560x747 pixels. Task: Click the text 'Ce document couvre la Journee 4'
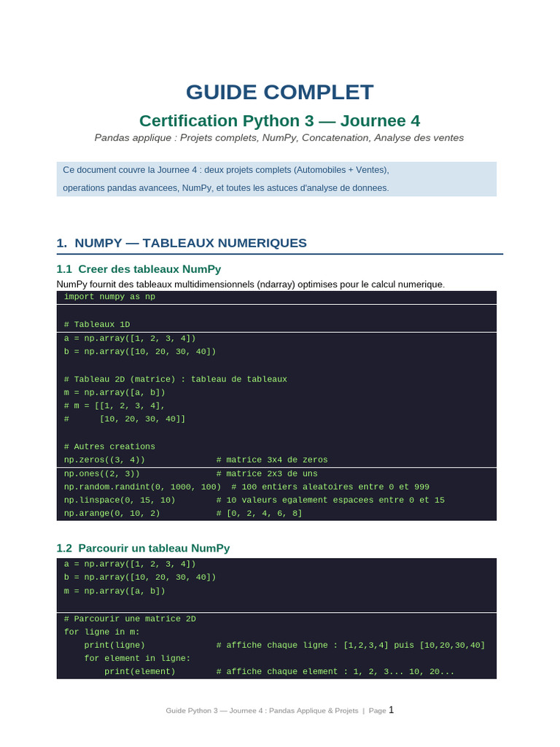pyautogui.click(x=130, y=170)
